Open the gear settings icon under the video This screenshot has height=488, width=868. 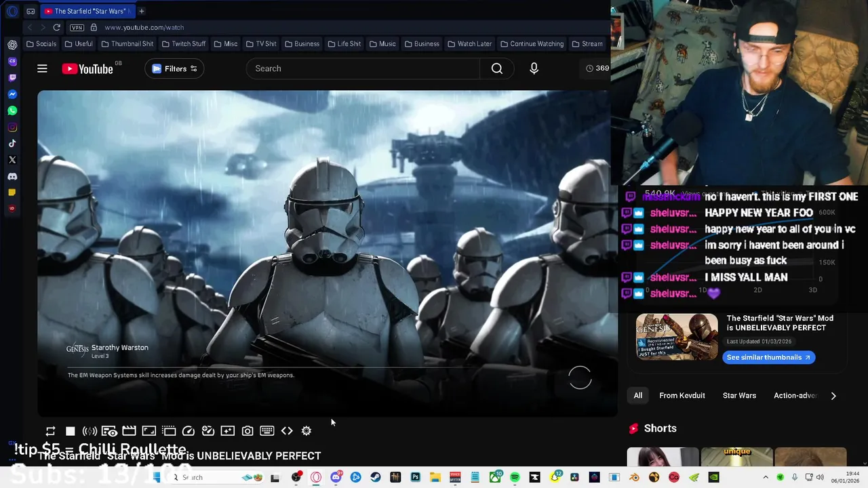tap(307, 431)
